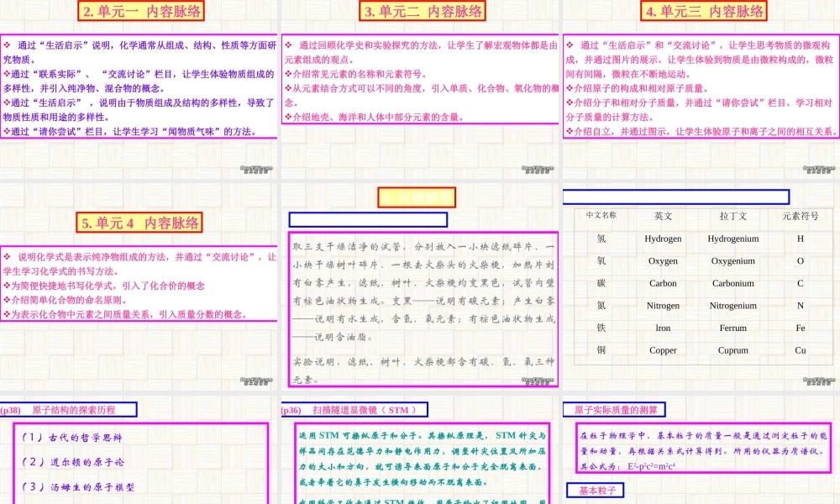
Task: Click the Latin name 'Carbonium'
Action: [732, 283]
